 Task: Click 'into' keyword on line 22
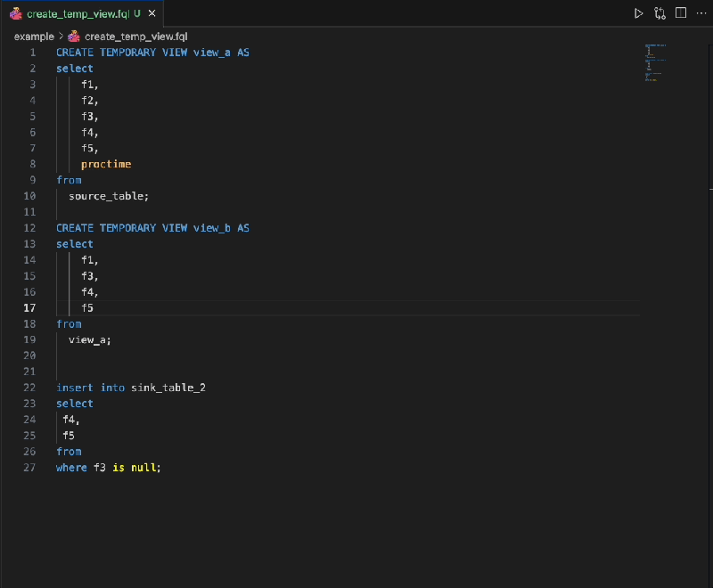(x=112, y=388)
